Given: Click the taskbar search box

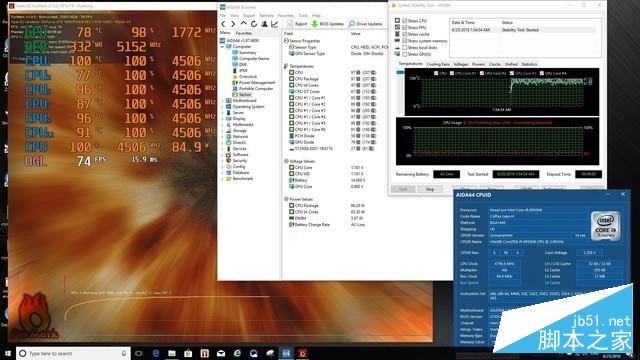Looking at the screenshot, I should pos(73,353).
